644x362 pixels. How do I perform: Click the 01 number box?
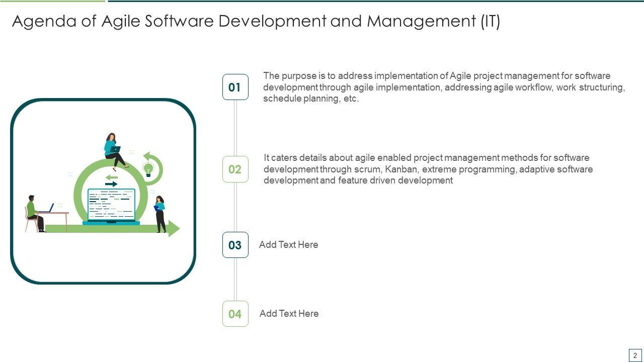pos(235,87)
